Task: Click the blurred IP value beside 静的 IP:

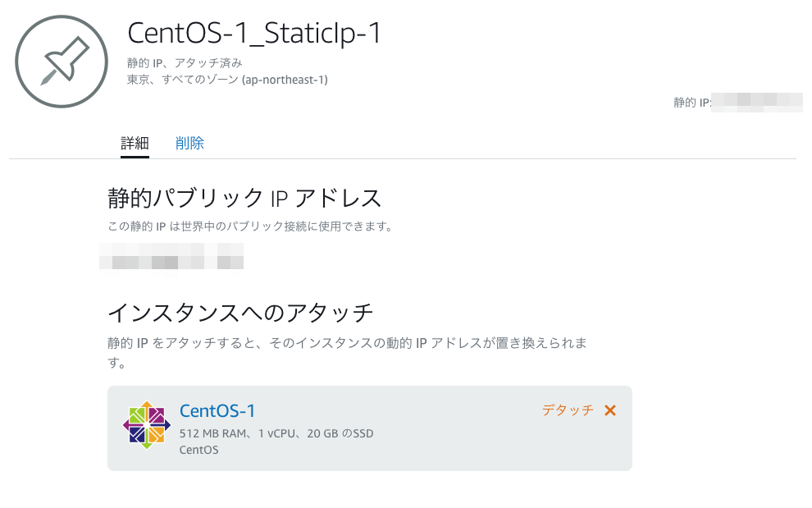Action: click(x=756, y=103)
